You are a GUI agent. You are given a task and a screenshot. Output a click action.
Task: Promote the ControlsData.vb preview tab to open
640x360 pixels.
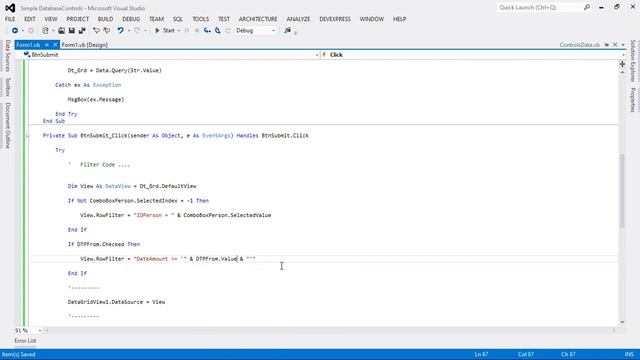pos(607,45)
